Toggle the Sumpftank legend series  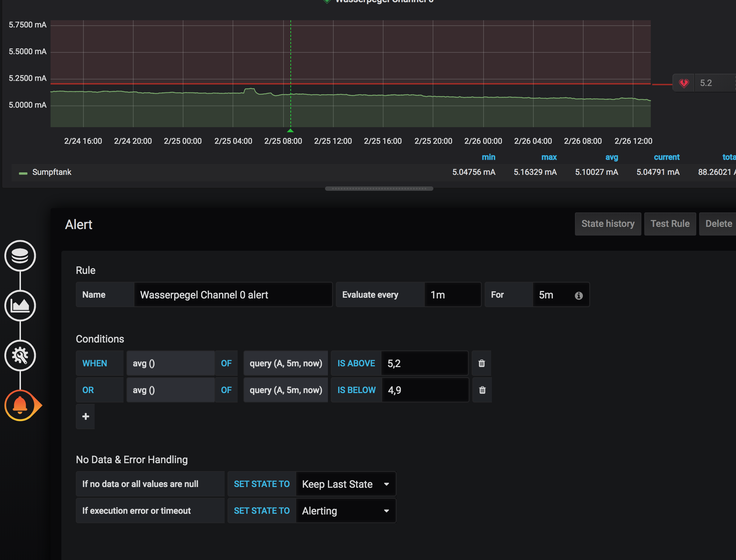[52, 172]
